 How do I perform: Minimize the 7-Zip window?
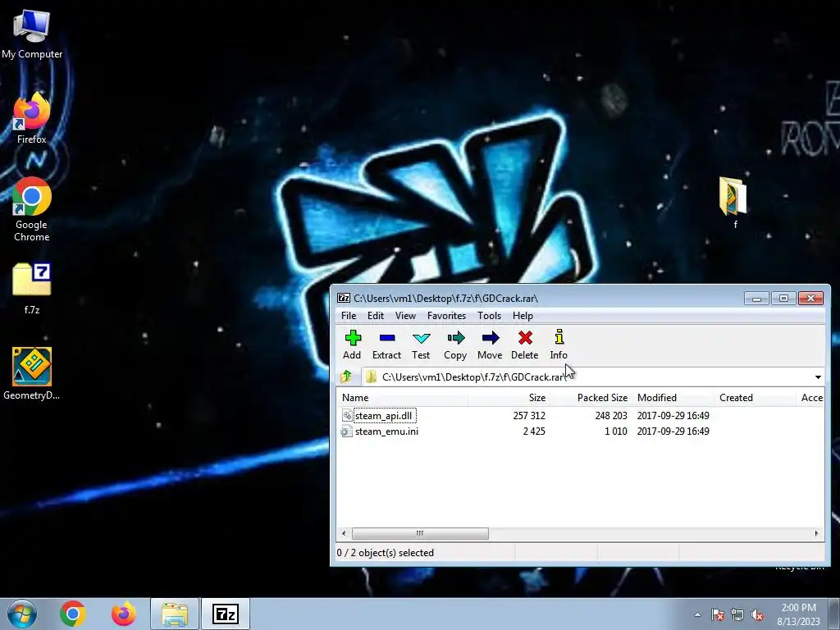757,298
